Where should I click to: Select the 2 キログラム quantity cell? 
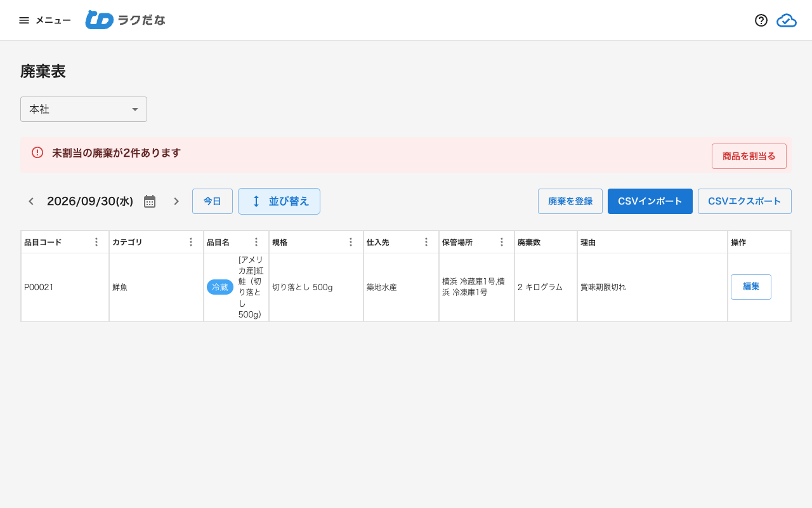click(546, 287)
